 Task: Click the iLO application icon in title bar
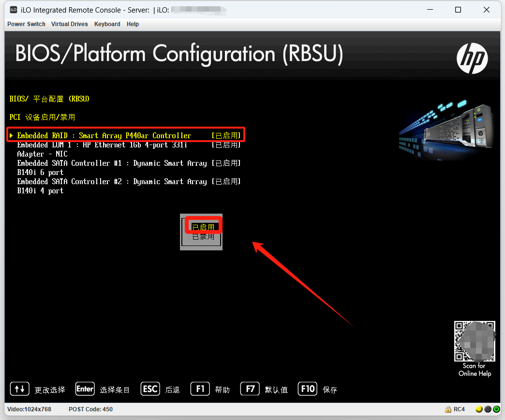coord(13,10)
